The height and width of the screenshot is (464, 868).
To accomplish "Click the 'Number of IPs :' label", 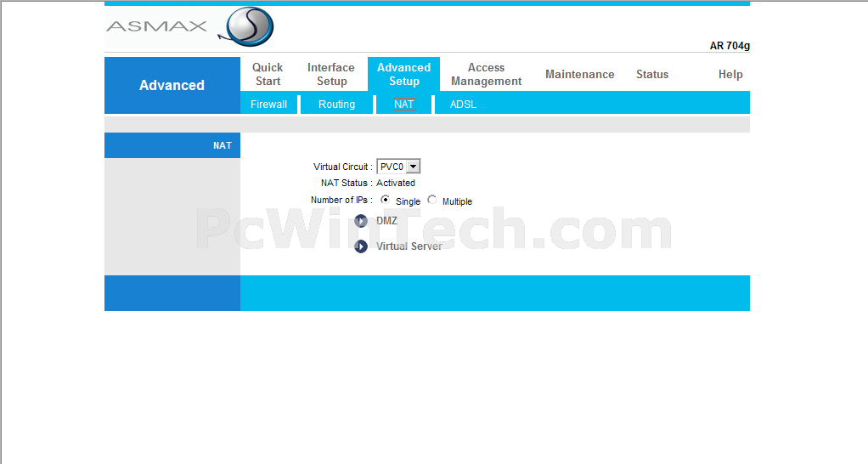I will [x=341, y=200].
